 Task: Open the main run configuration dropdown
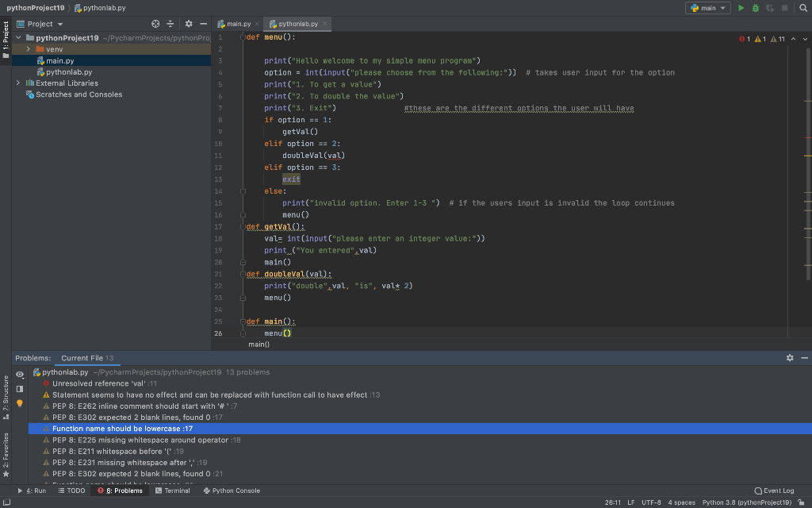708,8
